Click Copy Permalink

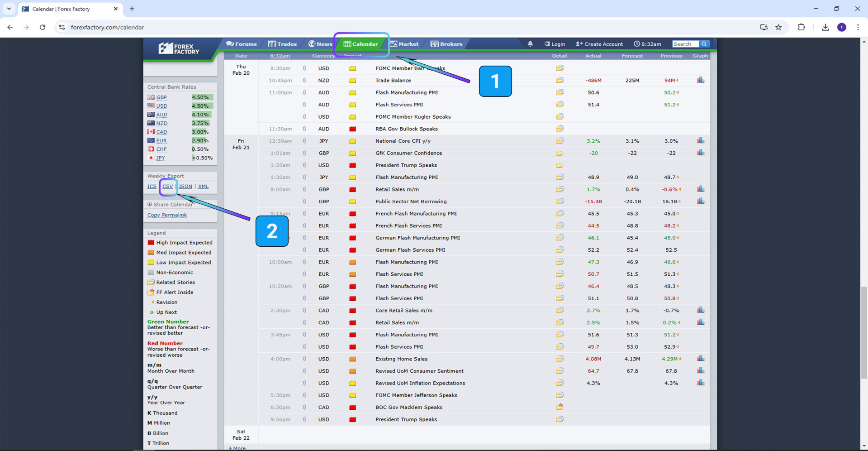tap(167, 215)
